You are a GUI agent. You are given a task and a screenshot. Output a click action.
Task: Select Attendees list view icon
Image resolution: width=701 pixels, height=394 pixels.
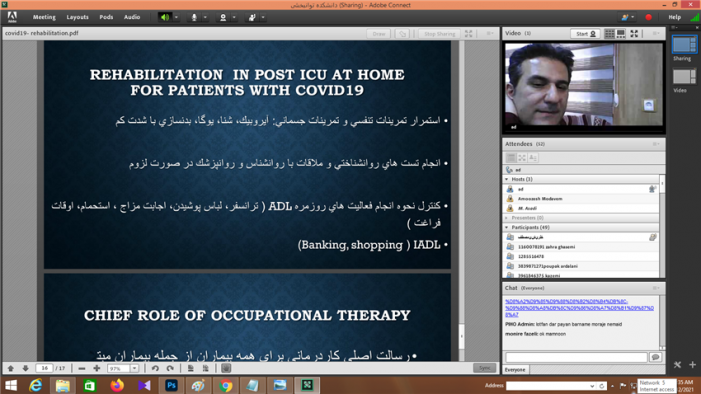point(511,157)
